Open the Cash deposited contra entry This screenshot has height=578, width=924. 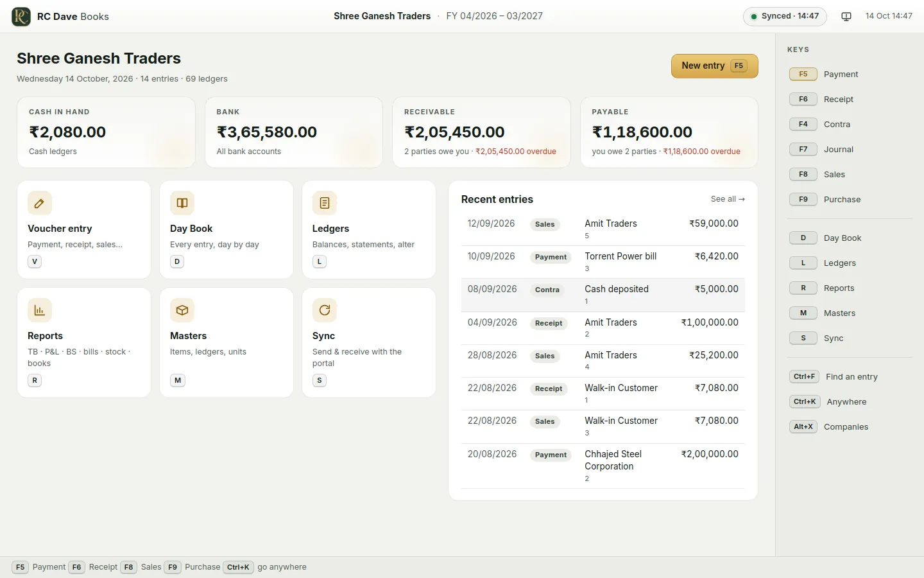tap(603, 295)
